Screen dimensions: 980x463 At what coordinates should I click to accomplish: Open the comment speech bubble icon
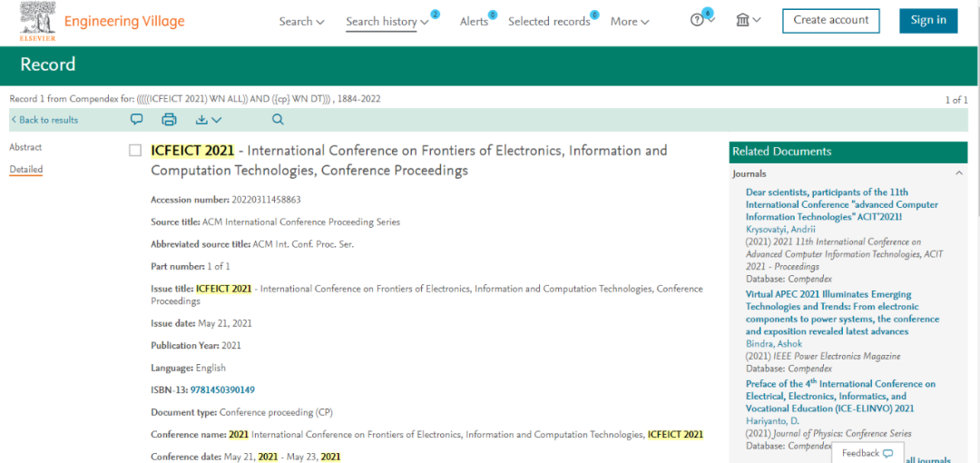pyautogui.click(x=136, y=120)
